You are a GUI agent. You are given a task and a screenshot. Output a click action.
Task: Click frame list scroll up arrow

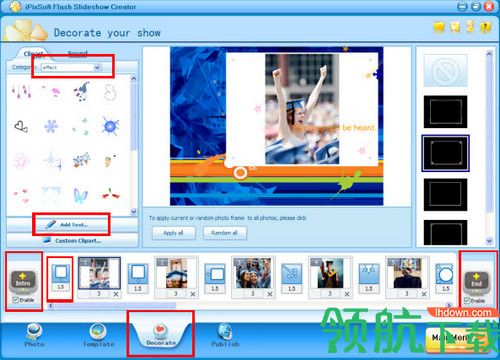click(x=489, y=53)
